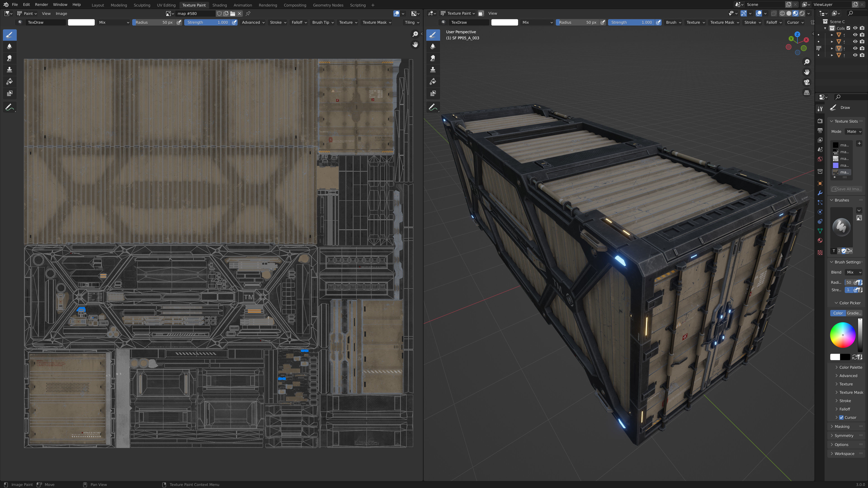The height and width of the screenshot is (488, 868).
Task: Disable render for the last outliner object
Action: click(x=862, y=55)
